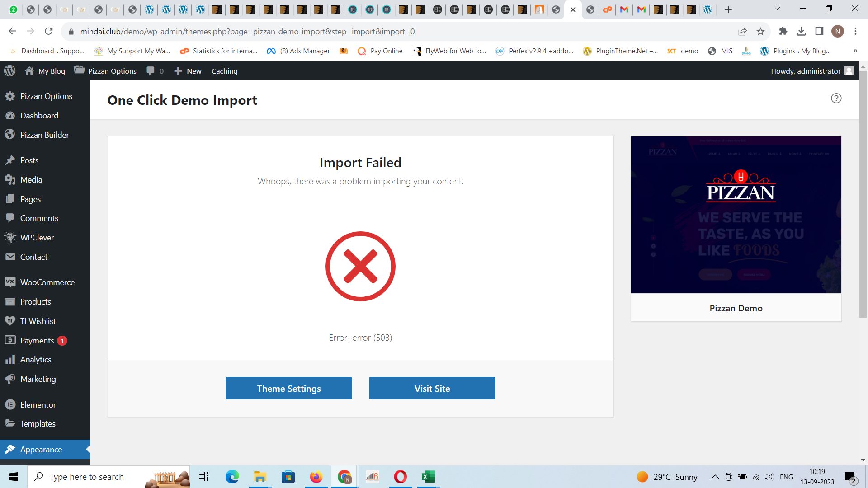
Task: Open Products in sidebar
Action: [x=45, y=302]
